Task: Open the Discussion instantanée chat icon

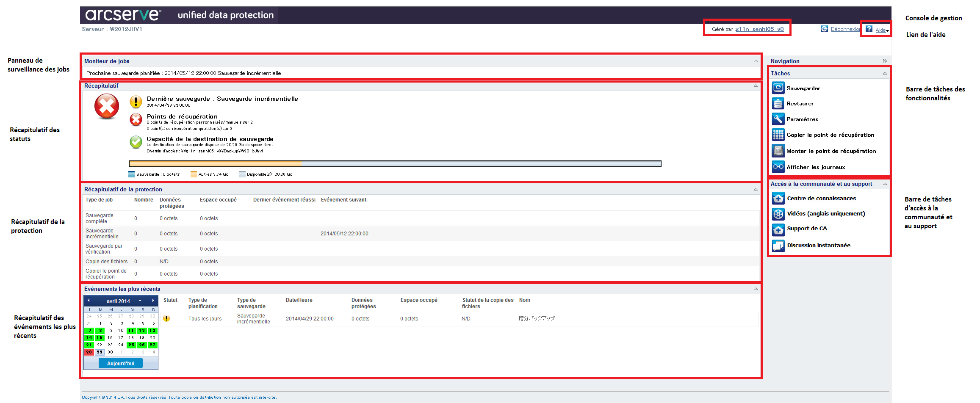Action: pos(778,246)
